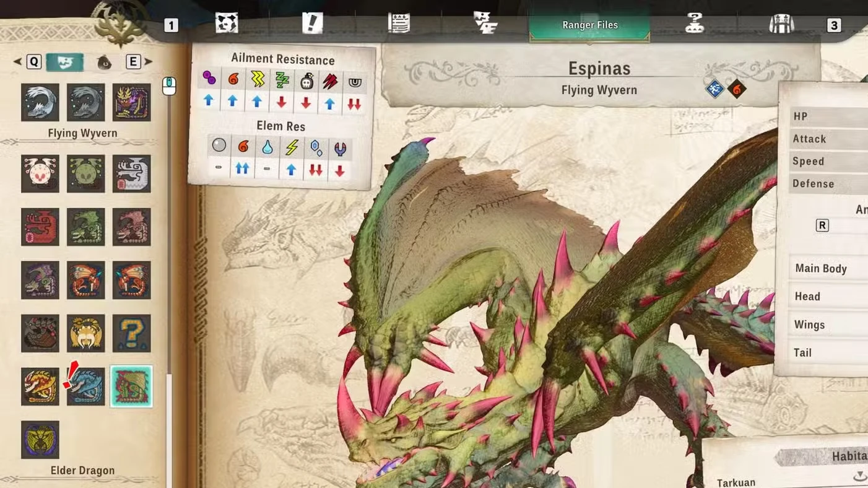Select the unknown question mark monster
Image resolution: width=868 pixels, height=488 pixels.
132,334
